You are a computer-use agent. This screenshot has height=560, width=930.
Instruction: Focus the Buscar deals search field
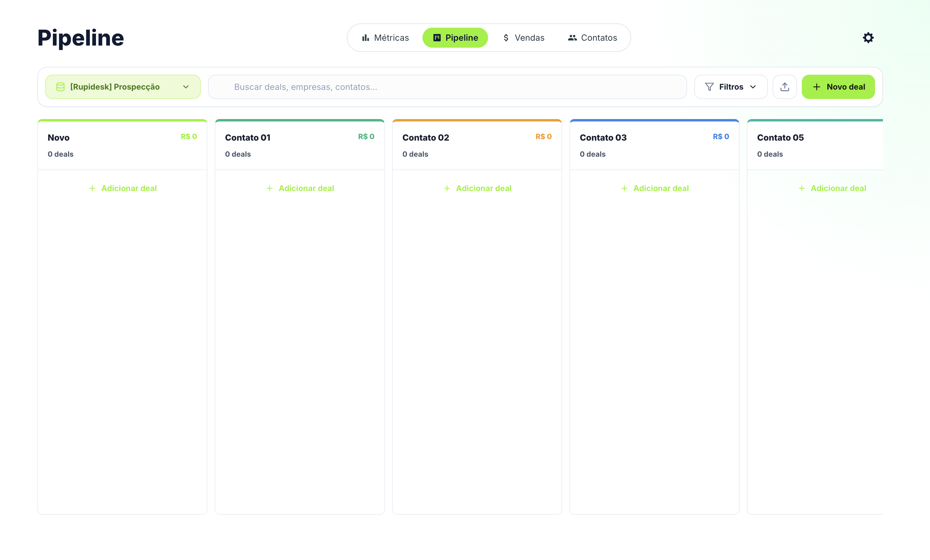coord(447,87)
